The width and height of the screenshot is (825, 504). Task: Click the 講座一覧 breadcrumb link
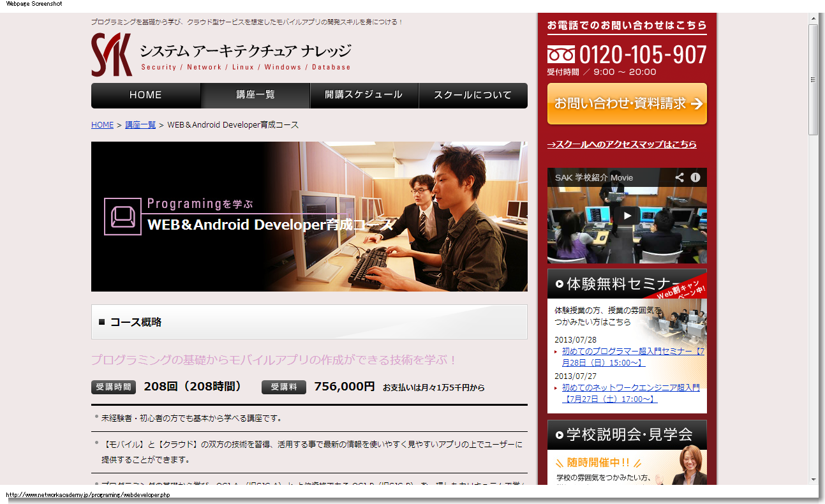[140, 125]
